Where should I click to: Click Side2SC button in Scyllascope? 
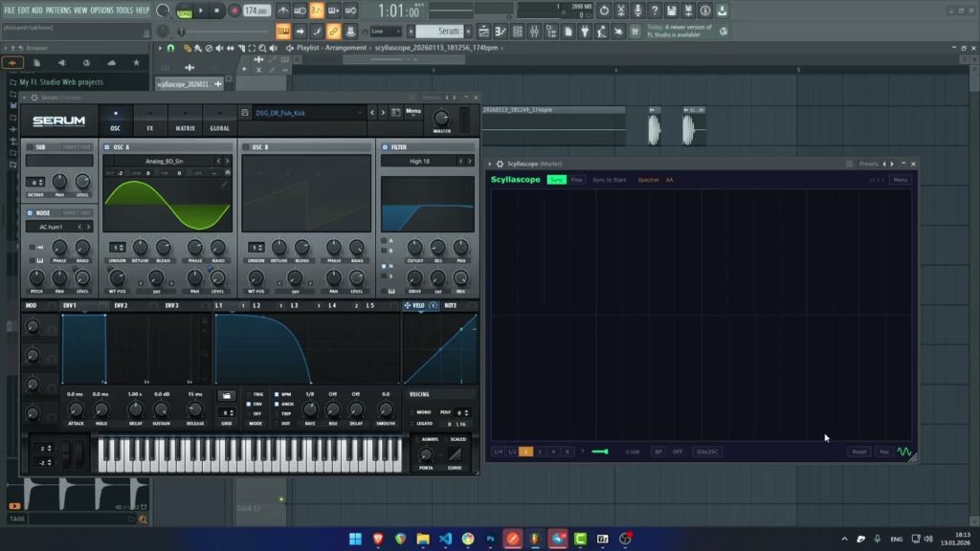pyautogui.click(x=707, y=452)
